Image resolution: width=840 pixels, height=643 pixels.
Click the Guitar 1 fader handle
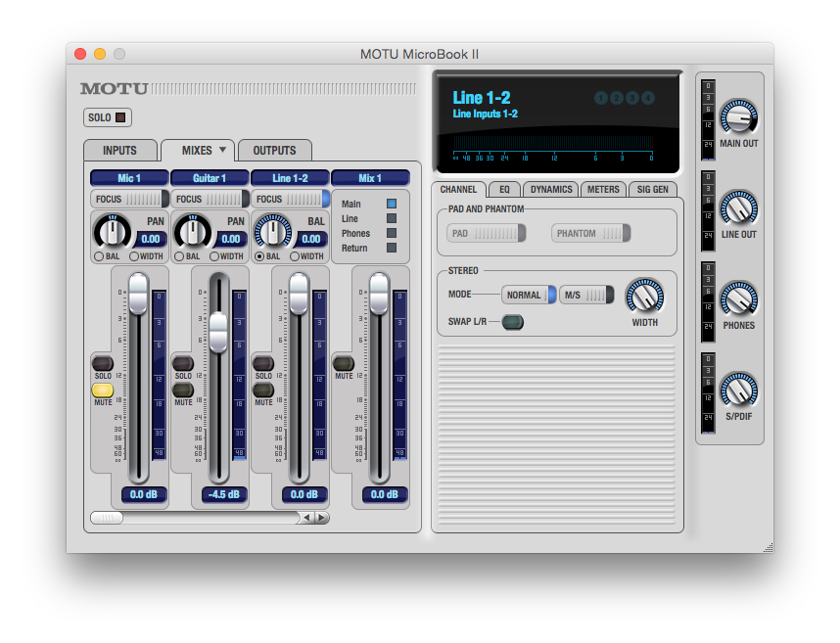click(x=218, y=332)
